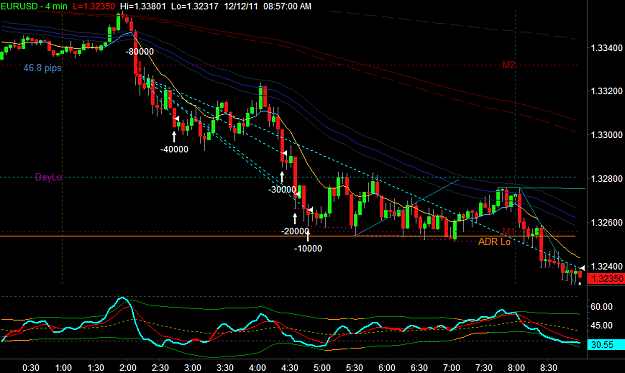The height and width of the screenshot is (373, 625).
Task: Select the -10000 trade marker label
Action: 308,249
